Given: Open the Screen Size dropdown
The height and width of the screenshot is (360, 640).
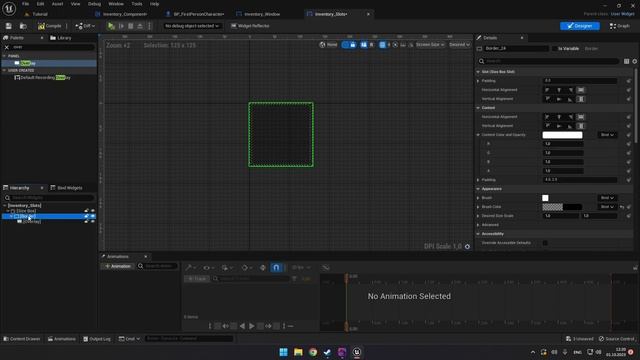Looking at the screenshot, I should [x=430, y=44].
